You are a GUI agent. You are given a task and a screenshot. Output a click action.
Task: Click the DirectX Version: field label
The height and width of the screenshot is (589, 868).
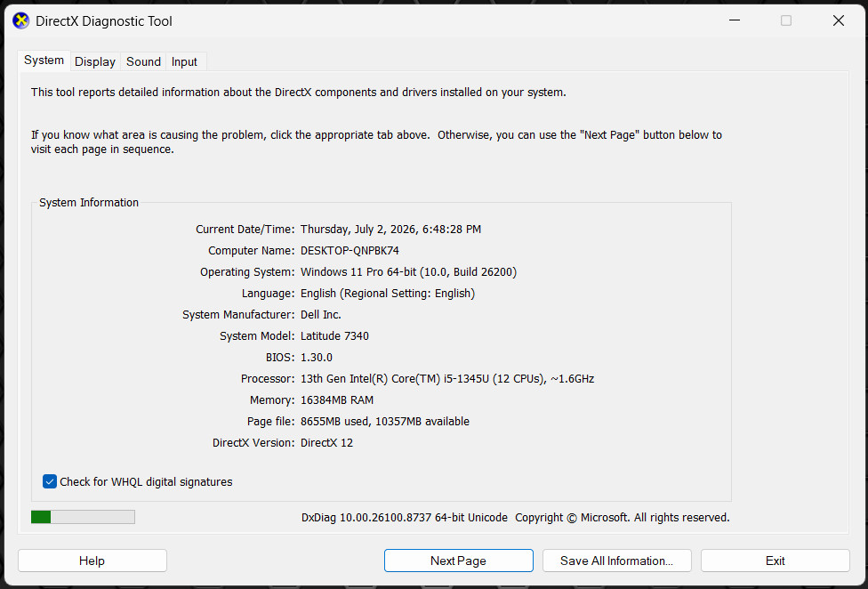(253, 443)
